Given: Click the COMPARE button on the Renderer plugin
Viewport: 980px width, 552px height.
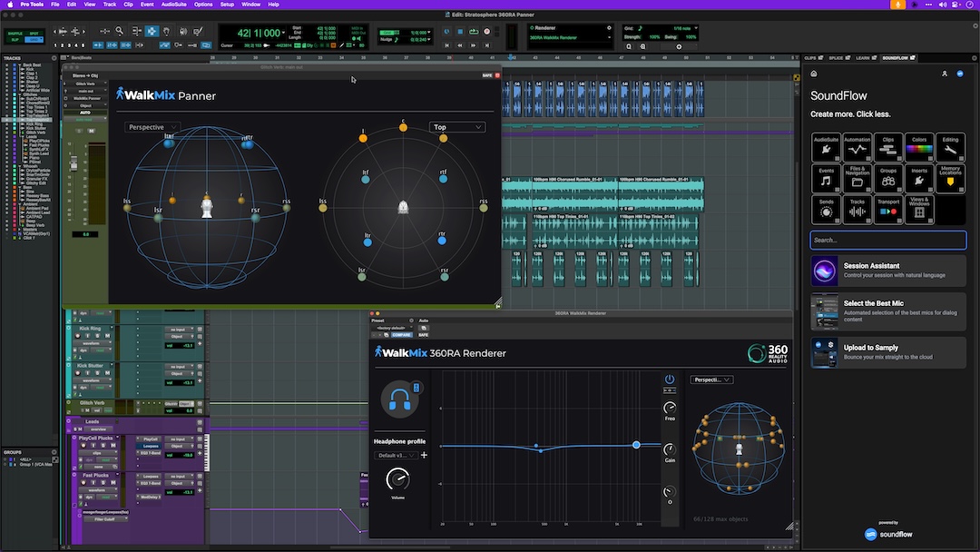Looking at the screenshot, I should pos(403,334).
